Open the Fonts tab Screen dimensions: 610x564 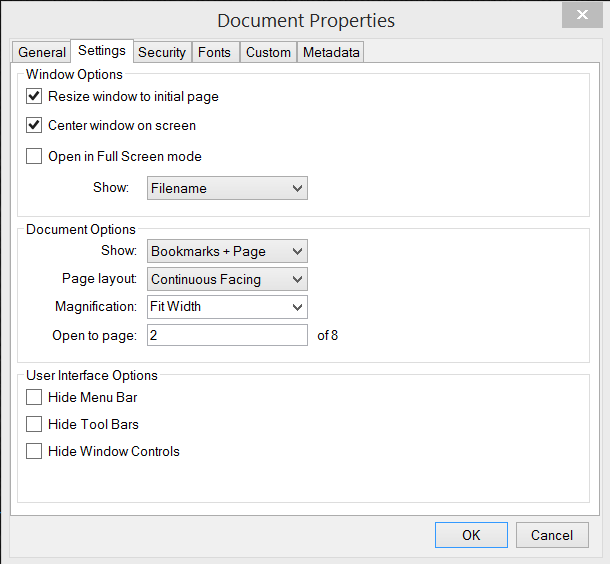point(215,52)
